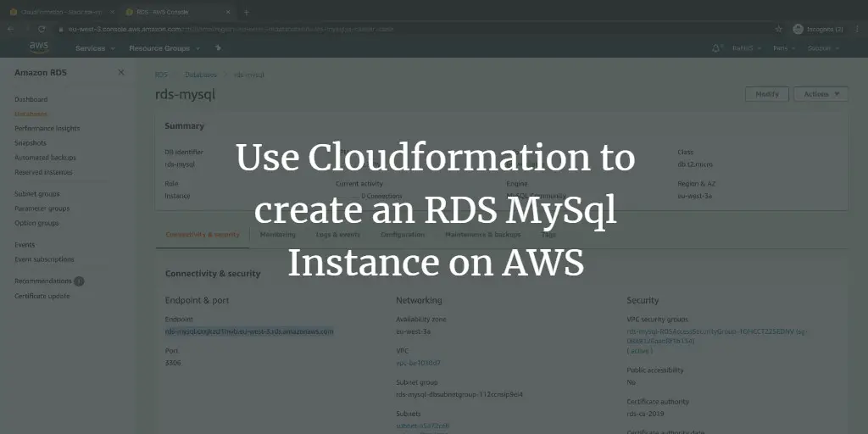Open Snapshots in the RDS sidebar
Screen dimensions: 868x434
pos(31,142)
